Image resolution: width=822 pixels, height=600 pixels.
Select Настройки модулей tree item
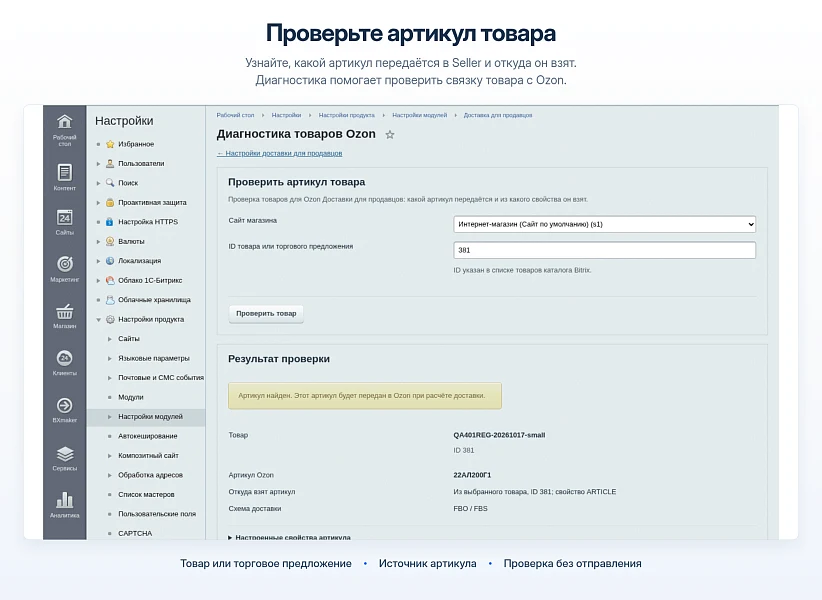point(150,417)
